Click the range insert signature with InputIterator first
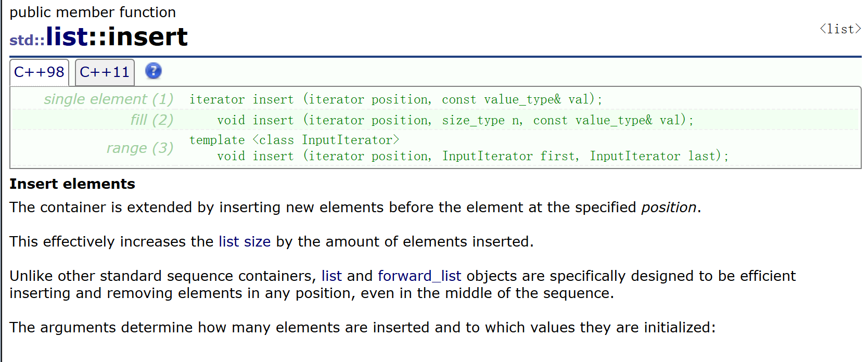 coord(473,156)
